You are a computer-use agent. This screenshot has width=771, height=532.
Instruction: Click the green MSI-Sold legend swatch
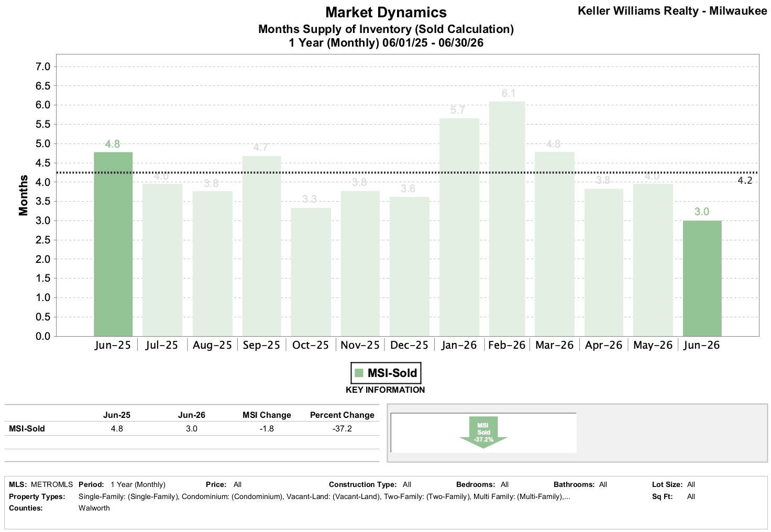coord(359,373)
